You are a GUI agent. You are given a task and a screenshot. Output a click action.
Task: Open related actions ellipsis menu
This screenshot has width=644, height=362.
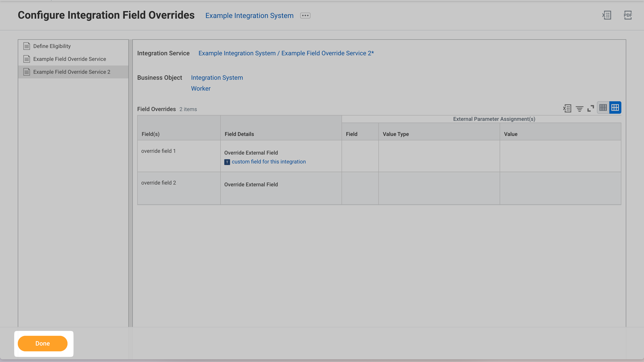(x=305, y=16)
